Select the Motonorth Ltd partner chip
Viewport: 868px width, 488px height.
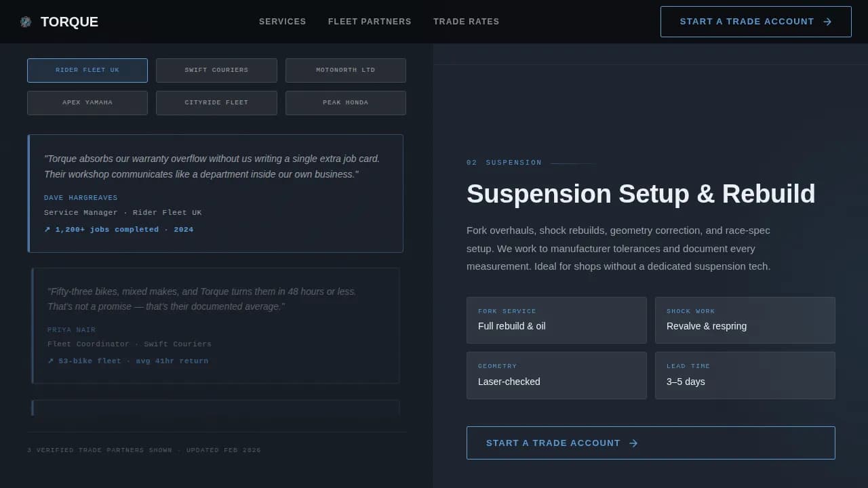[346, 70]
